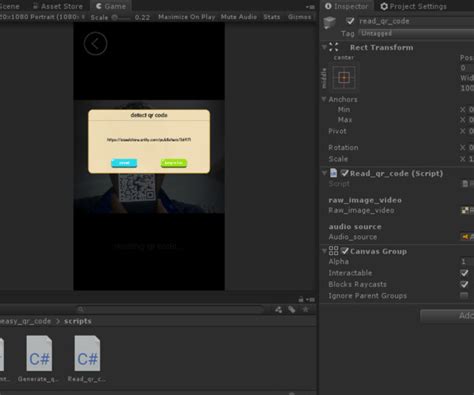Viewport: 474px width, 395px height.
Task: Adjust the Game view Scale slider
Action: [x=121, y=17]
